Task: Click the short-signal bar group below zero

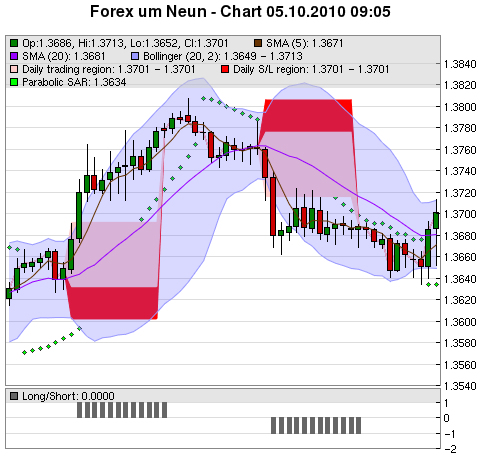Action: tap(316, 425)
